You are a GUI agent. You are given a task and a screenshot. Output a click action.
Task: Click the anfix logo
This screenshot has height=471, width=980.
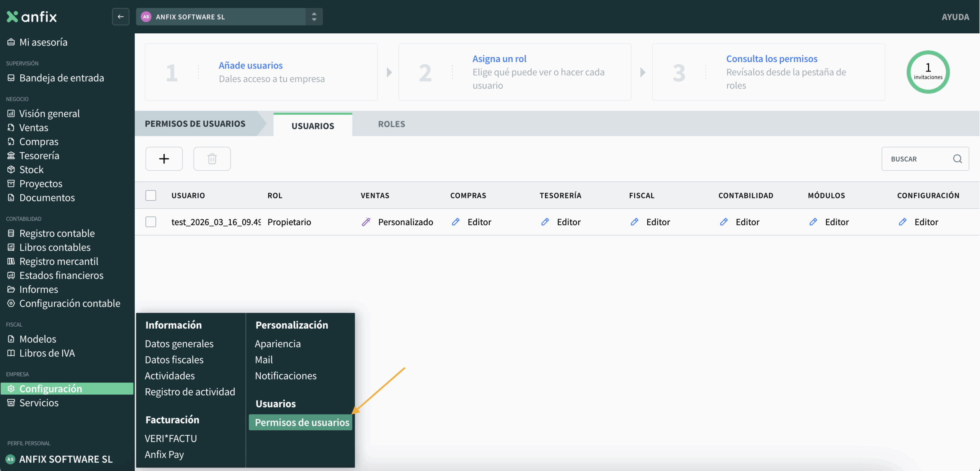tap(32, 16)
